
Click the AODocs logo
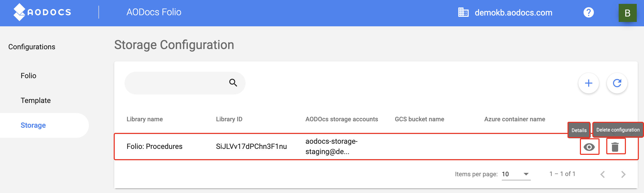[x=43, y=12]
